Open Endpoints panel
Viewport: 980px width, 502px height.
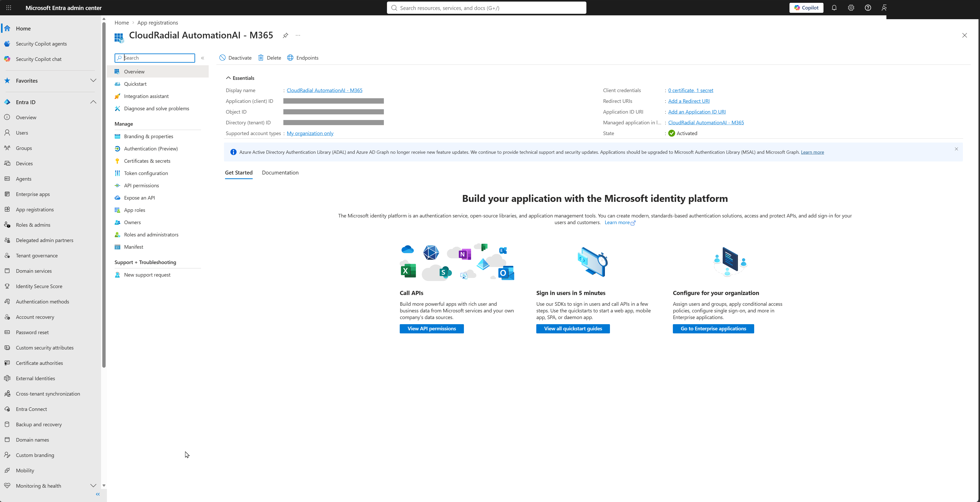(x=303, y=58)
